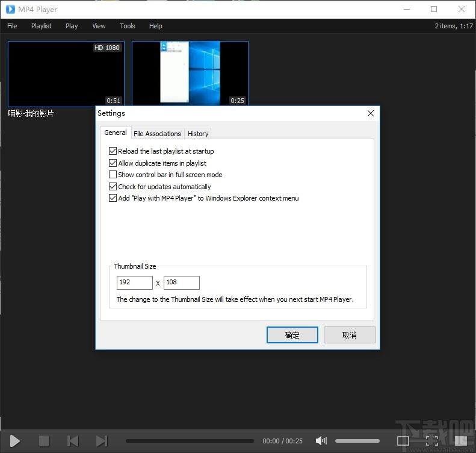Click the thumbnail width field 192

point(134,283)
